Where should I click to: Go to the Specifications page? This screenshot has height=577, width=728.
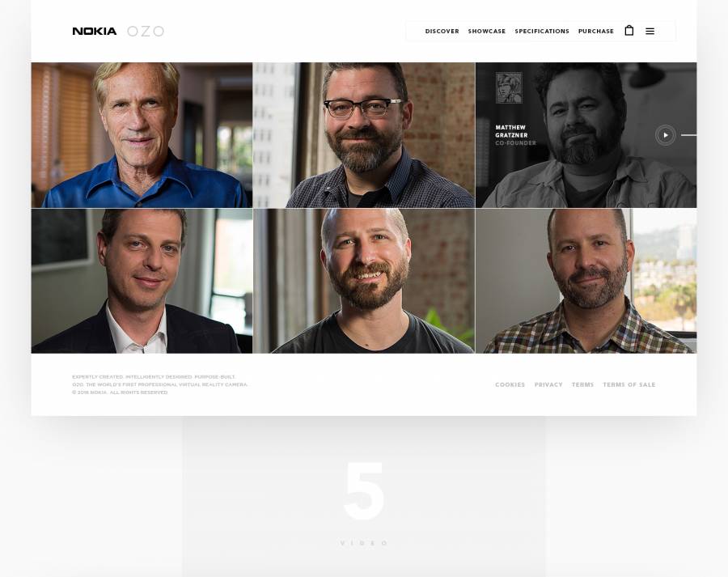(x=542, y=31)
